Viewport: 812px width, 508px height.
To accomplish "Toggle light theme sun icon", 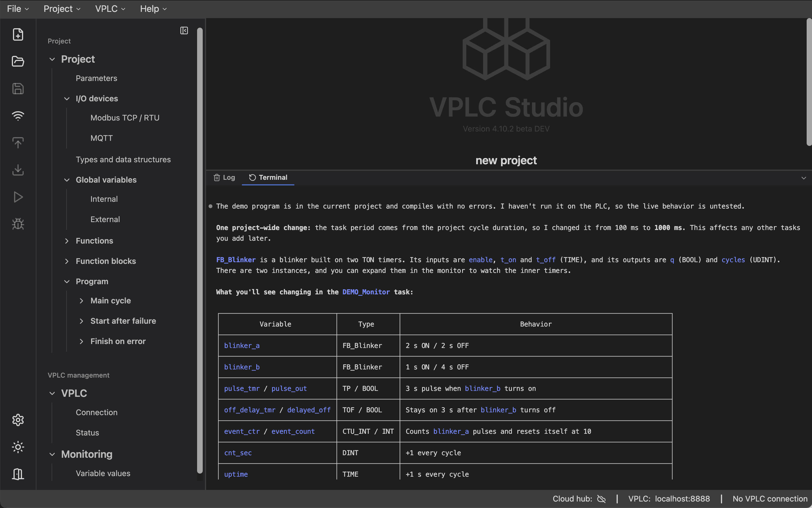I will [18, 447].
